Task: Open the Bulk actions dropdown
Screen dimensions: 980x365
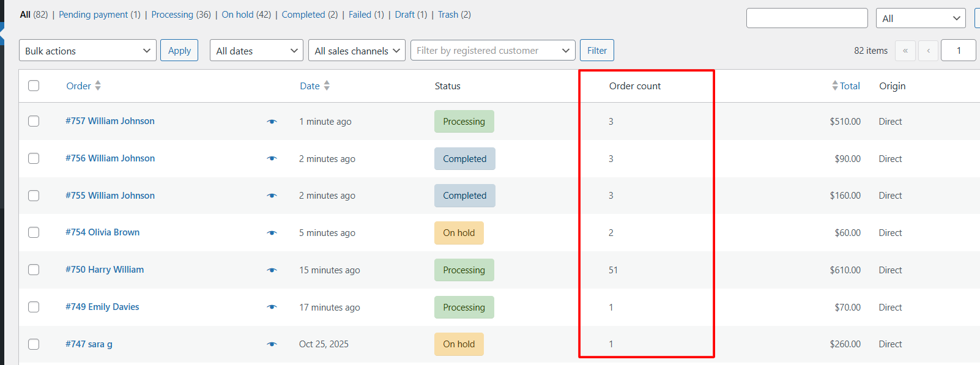Action: 87,51
